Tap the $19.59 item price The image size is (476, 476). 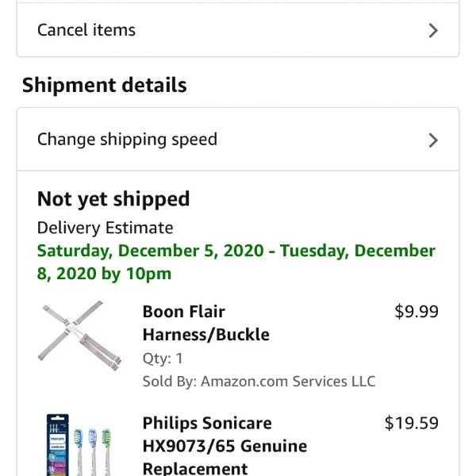click(411, 423)
